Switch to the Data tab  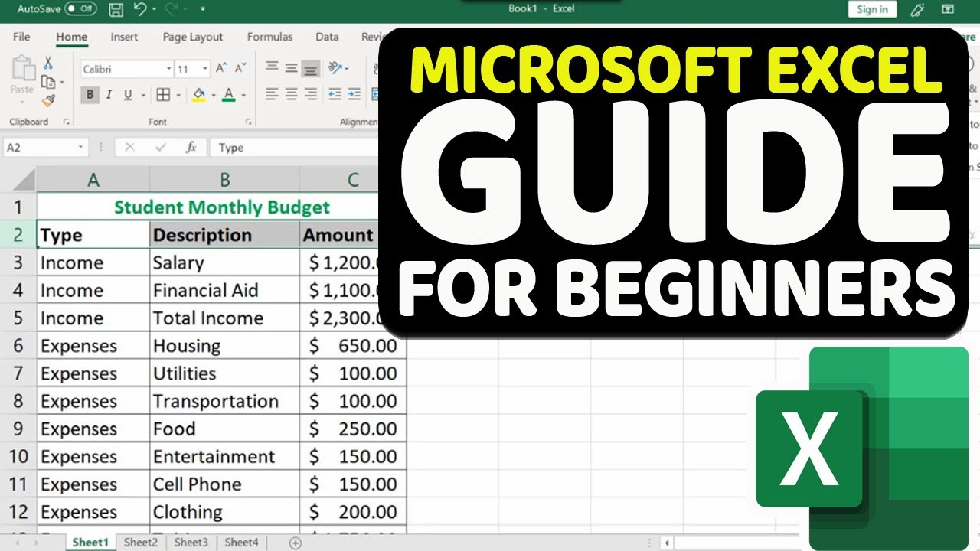coord(327,37)
